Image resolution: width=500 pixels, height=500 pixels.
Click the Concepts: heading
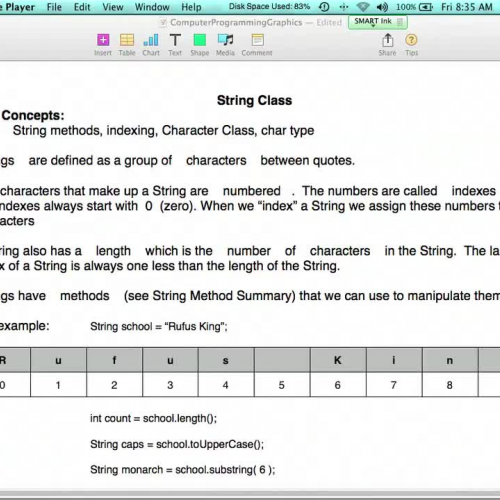(33, 115)
